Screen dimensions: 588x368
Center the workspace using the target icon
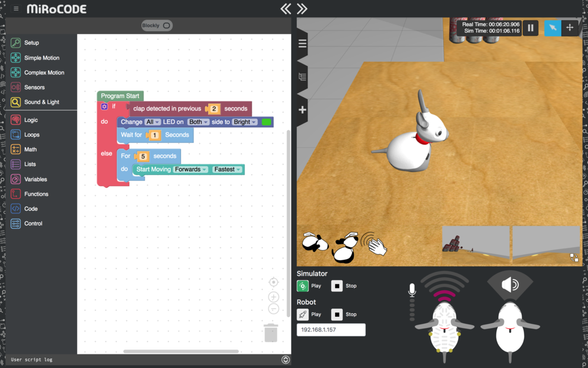coord(273,283)
